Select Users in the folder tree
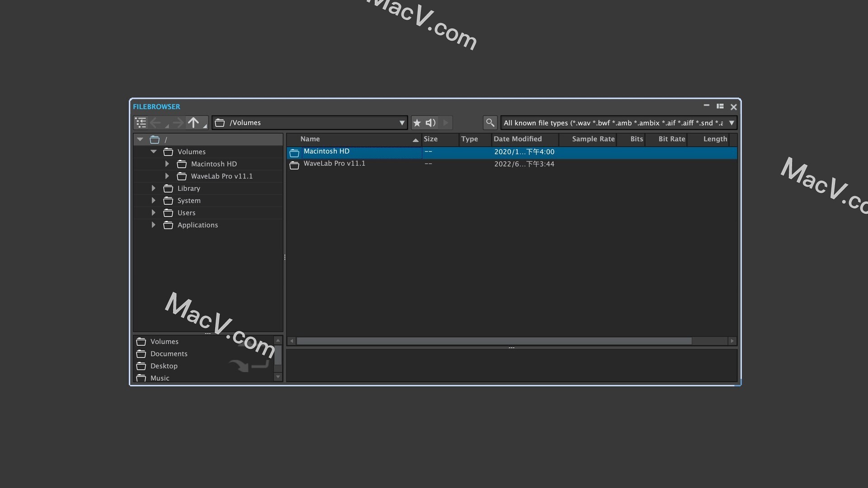The image size is (868, 488). 186,213
